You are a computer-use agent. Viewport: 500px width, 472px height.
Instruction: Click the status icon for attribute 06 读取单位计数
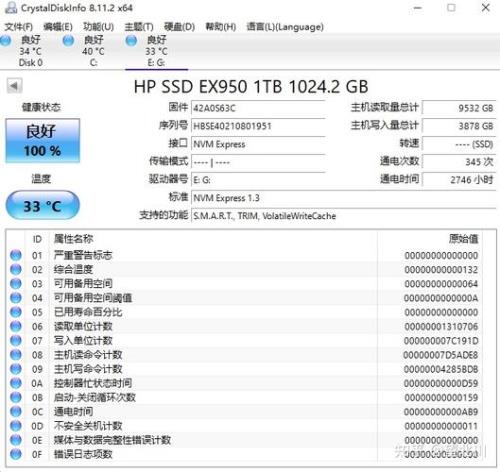click(16, 326)
